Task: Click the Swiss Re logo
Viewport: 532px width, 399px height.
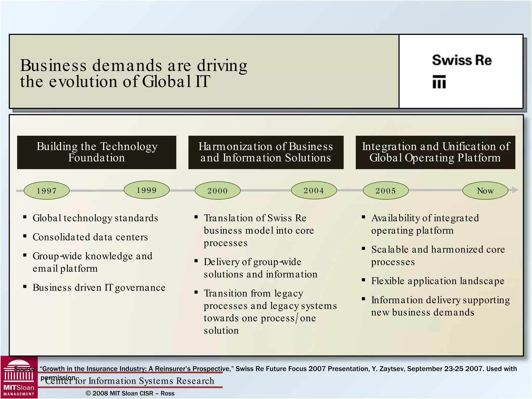Action: pyautogui.click(x=462, y=71)
